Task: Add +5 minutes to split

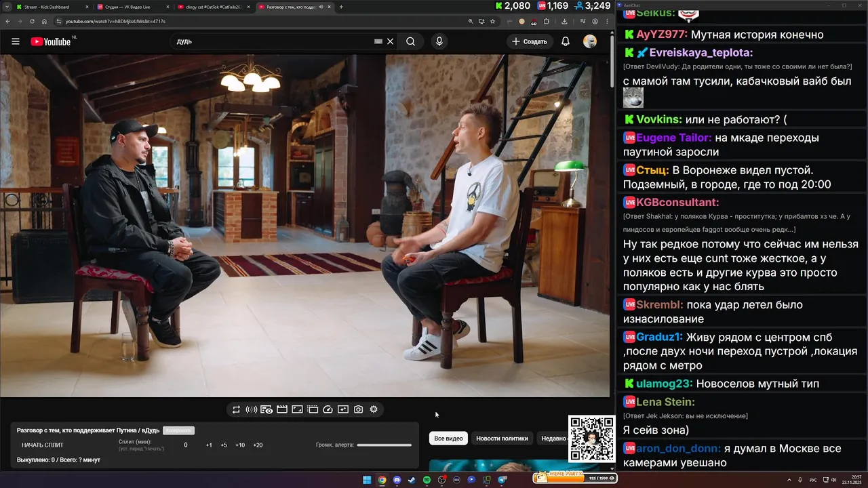Action: (224, 445)
